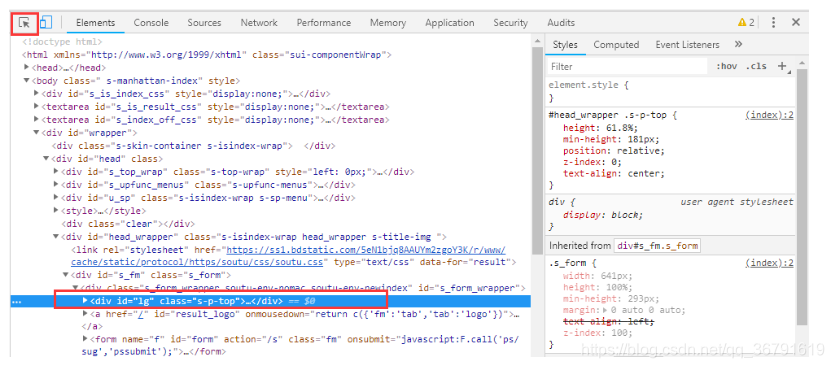This screenshot has height=368, width=834.
Task: Switch to the Memory tab
Action: pos(388,22)
